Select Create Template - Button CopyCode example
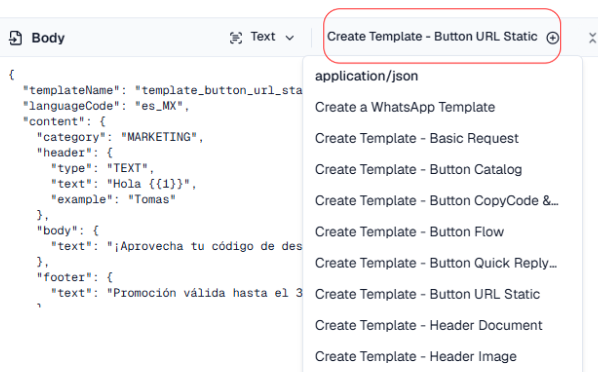598x372 pixels. [x=437, y=201]
